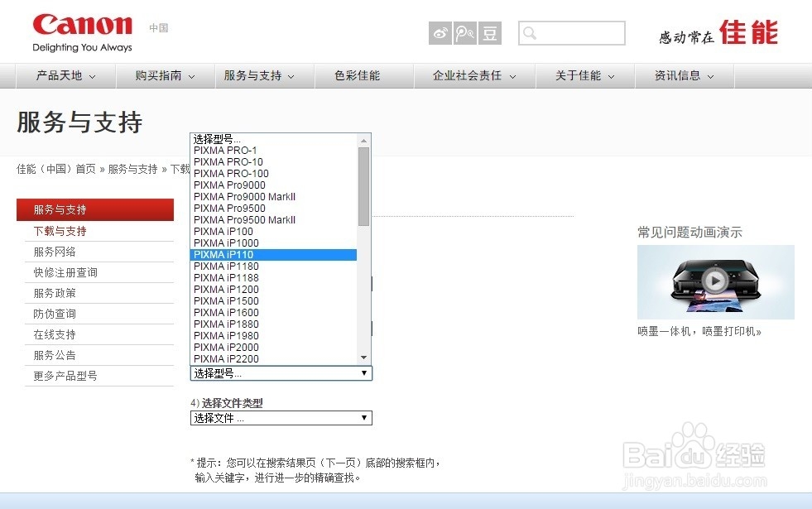Viewport: 812px width, 509px height.
Task: Choose PIXMA Pro9500 in the list
Action: 274,209
